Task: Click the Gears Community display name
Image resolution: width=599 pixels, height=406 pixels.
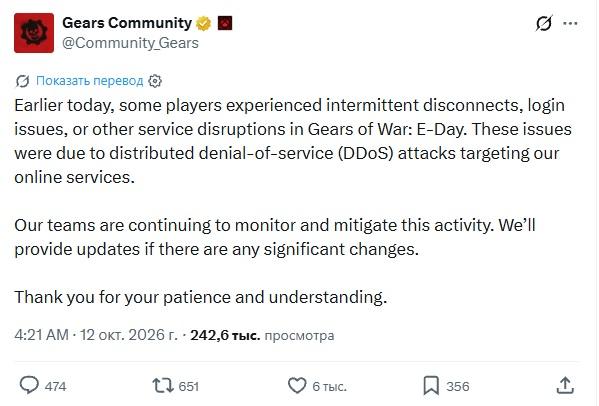Action: pyautogui.click(x=127, y=23)
